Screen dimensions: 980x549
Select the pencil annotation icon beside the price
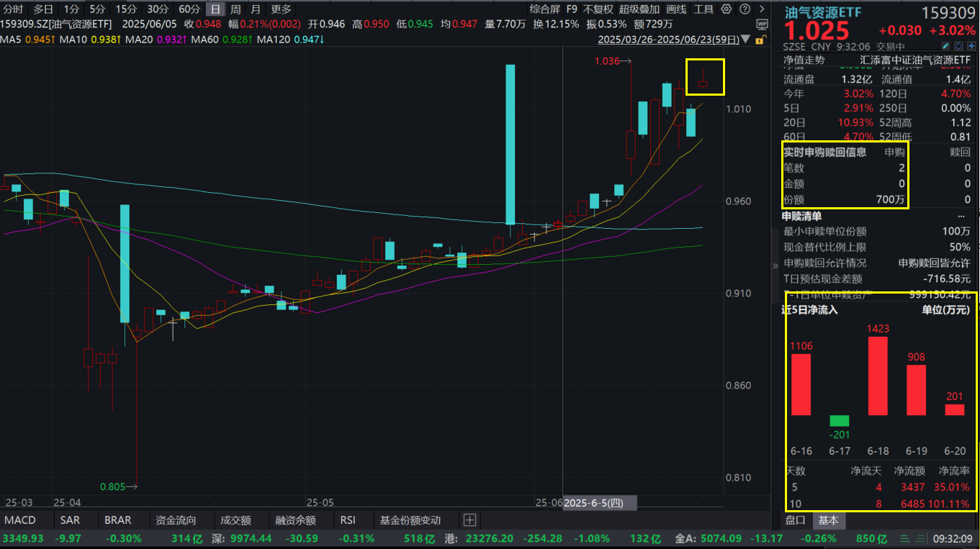[x=945, y=45]
